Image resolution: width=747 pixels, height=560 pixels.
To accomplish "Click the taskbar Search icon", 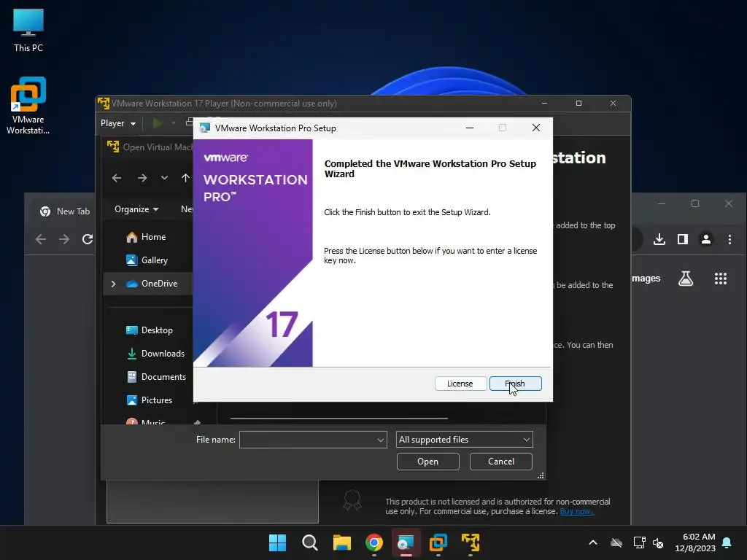I will tap(309, 542).
